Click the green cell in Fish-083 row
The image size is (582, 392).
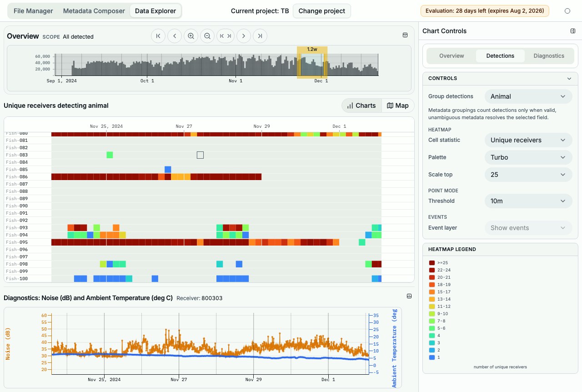point(110,155)
